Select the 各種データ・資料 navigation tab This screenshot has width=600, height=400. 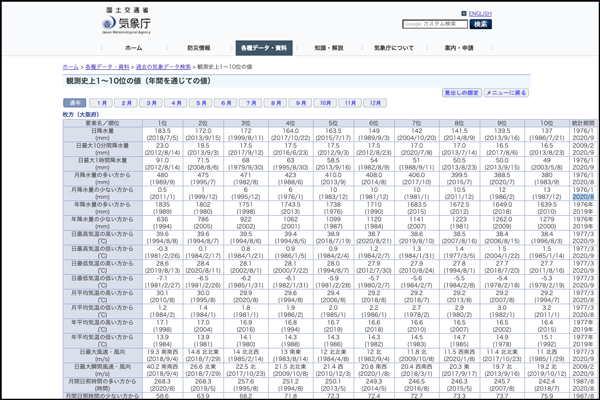click(x=264, y=48)
